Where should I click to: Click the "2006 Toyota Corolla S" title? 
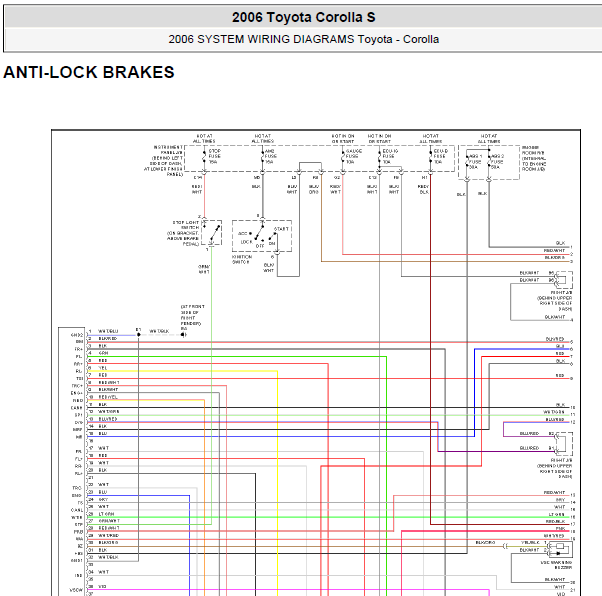click(x=303, y=17)
